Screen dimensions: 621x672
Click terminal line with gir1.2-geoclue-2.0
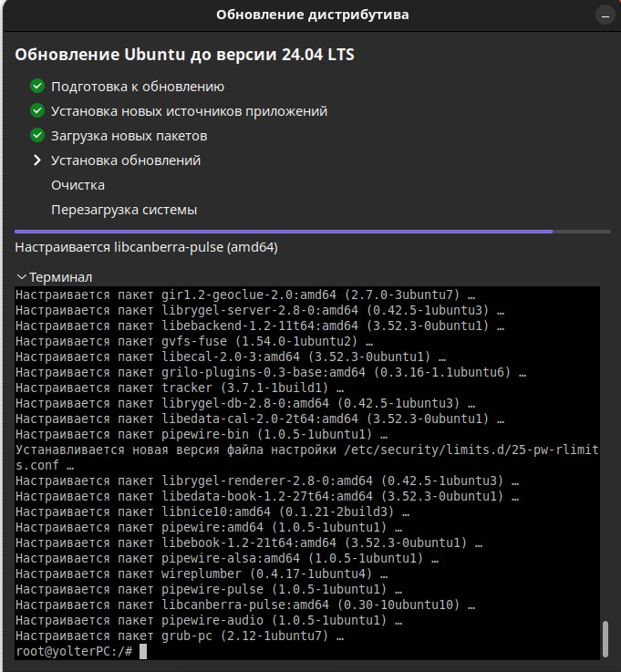click(245, 295)
